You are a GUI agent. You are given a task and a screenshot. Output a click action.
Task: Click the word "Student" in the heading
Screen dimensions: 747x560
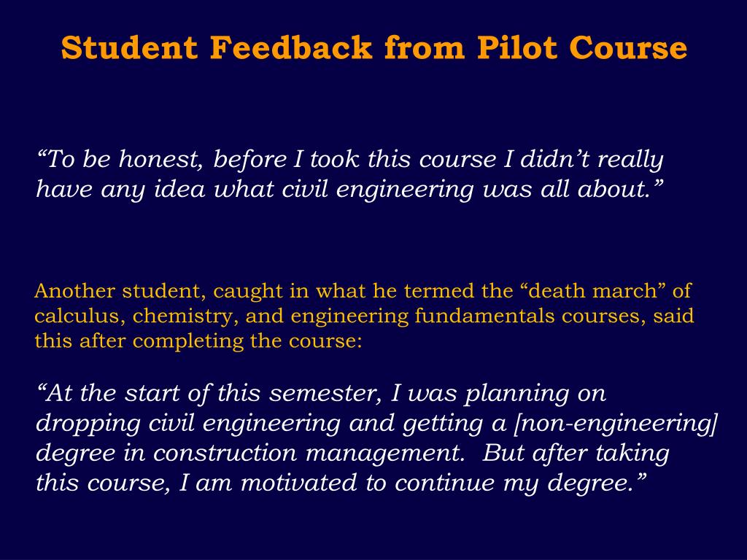[129, 47]
